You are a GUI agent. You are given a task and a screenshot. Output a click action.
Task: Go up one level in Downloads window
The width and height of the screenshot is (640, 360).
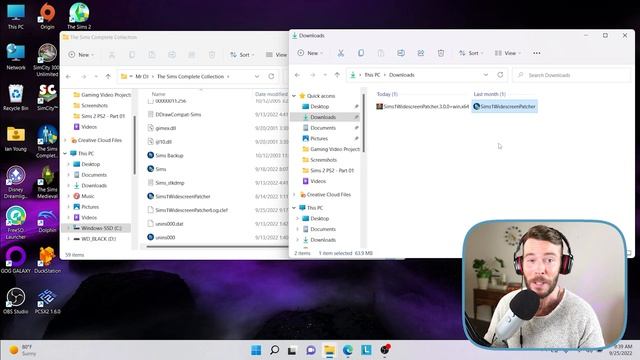(x=337, y=75)
